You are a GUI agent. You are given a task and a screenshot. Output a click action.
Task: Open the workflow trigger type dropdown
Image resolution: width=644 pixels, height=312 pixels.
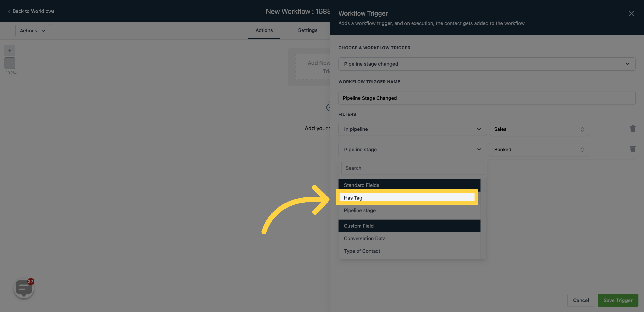coord(487,64)
